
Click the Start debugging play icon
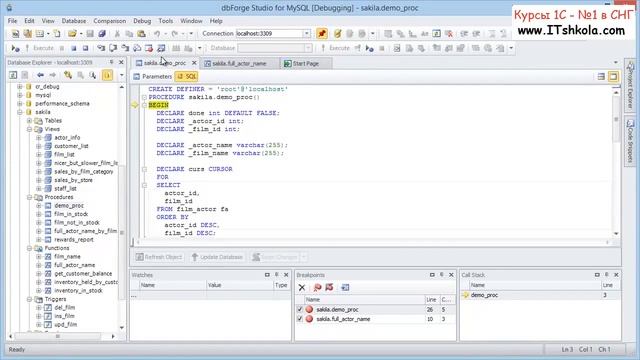click(16, 49)
